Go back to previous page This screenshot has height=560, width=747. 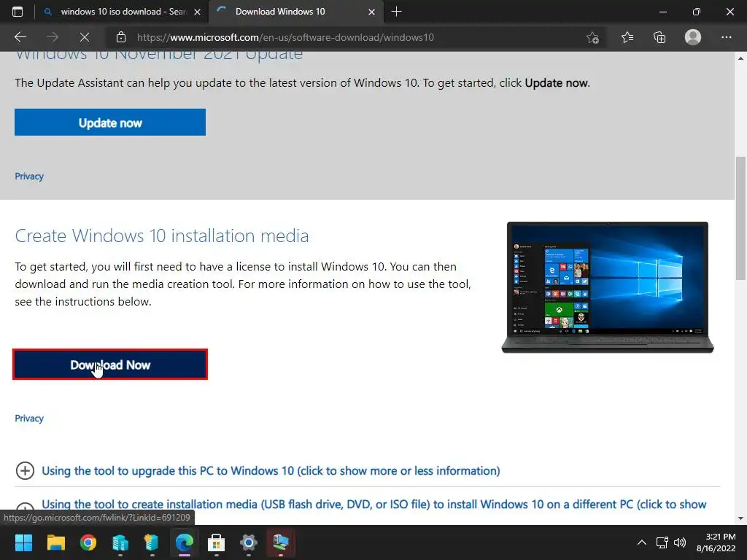click(20, 37)
